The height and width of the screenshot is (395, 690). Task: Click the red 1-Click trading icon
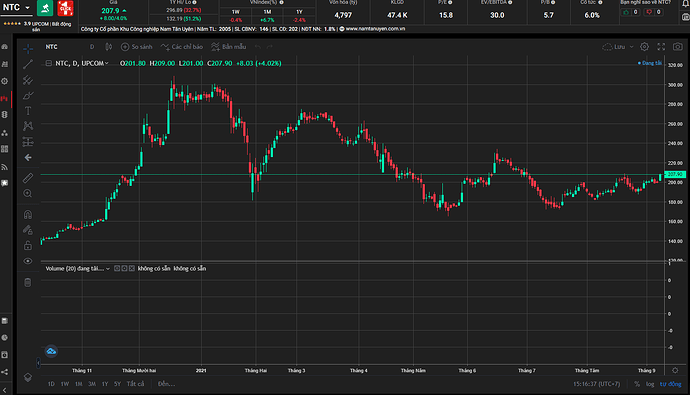[x=65, y=8]
